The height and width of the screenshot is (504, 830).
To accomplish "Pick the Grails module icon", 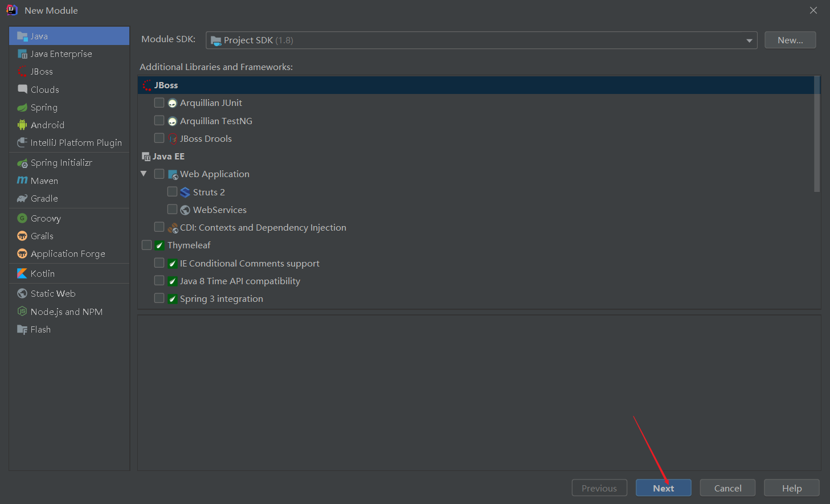I will click(x=22, y=236).
